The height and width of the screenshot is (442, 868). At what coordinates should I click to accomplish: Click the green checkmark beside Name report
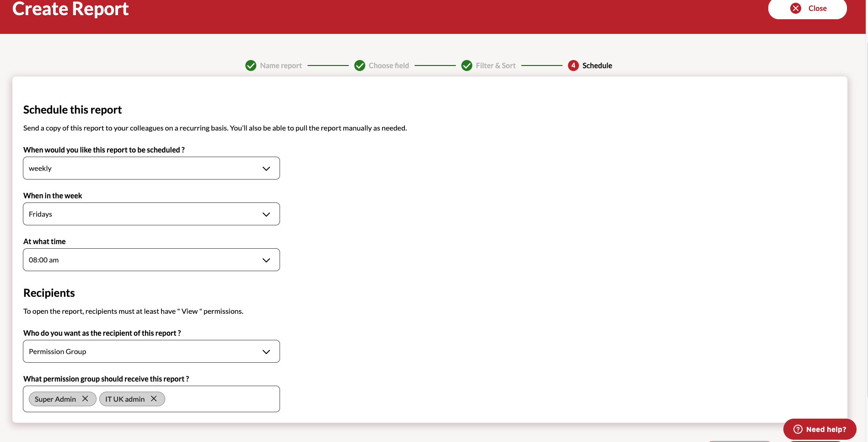click(251, 65)
